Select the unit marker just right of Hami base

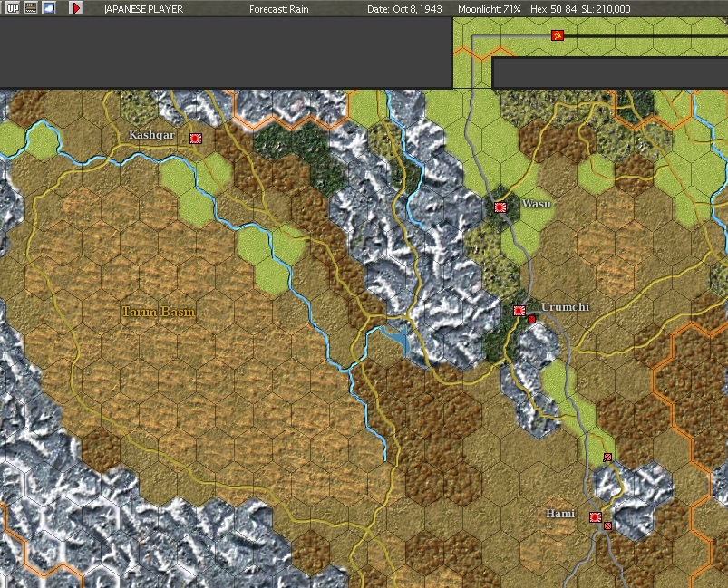(x=607, y=525)
